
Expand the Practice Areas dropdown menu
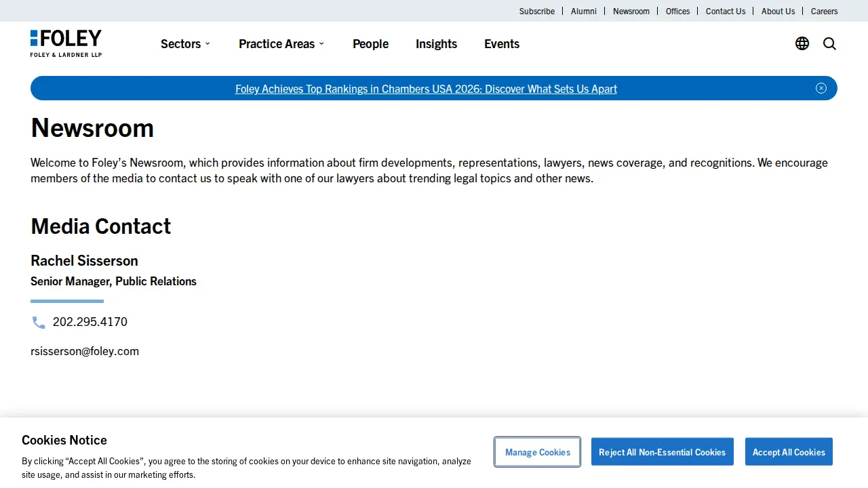(281, 43)
